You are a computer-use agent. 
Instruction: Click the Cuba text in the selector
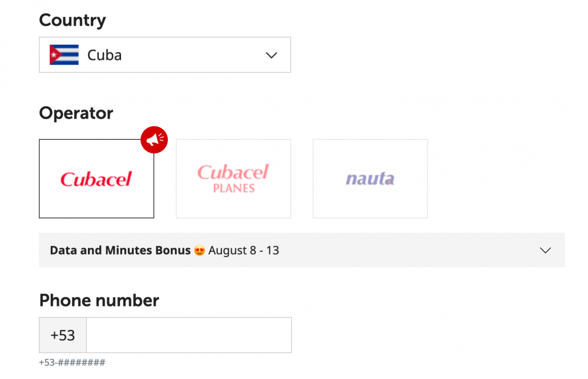(104, 55)
